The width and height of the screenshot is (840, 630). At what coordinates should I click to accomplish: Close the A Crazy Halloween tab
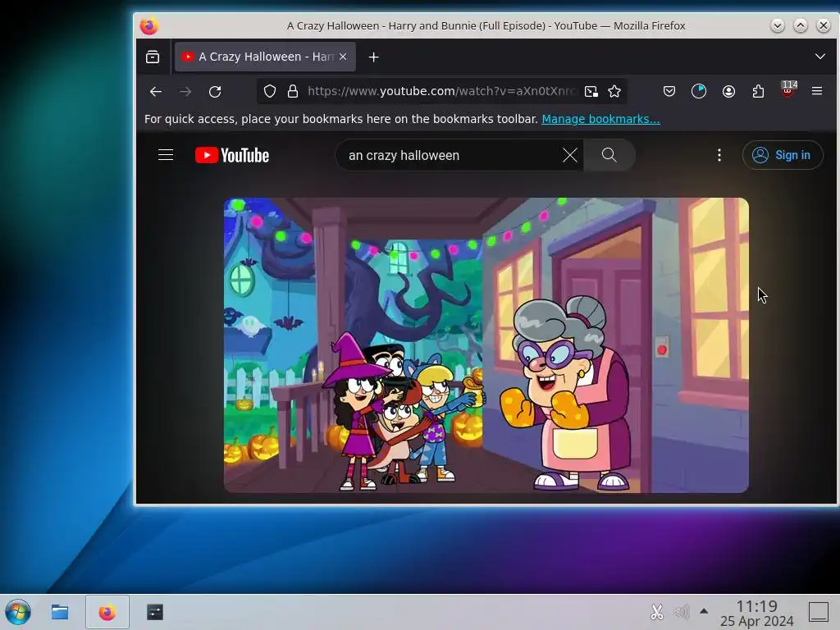(343, 57)
